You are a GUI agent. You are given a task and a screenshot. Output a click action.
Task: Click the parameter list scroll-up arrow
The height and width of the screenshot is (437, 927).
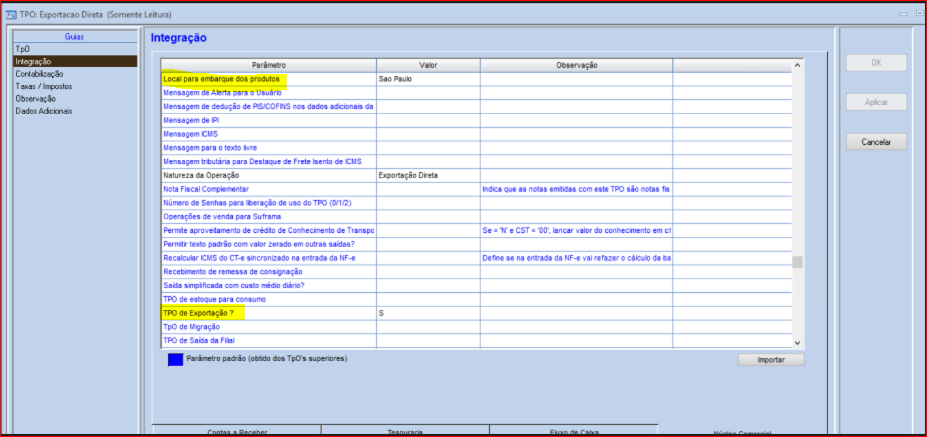click(x=797, y=66)
